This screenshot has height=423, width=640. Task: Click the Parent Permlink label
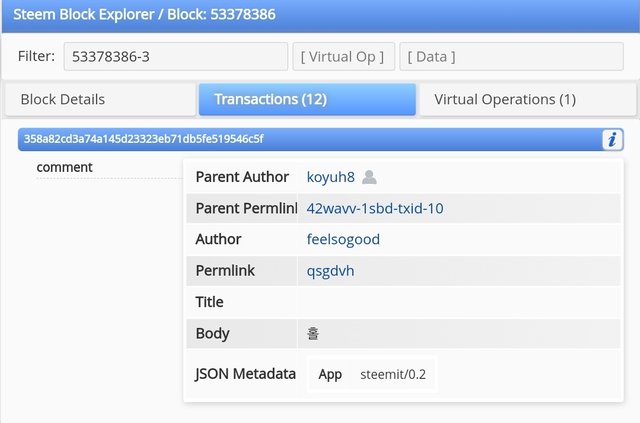click(x=246, y=208)
